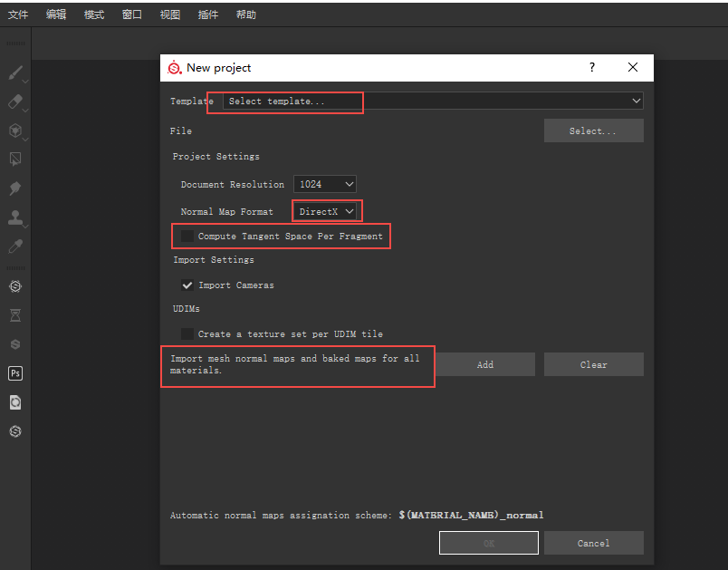The height and width of the screenshot is (570, 728).
Task: Select the Smudge tool
Action: (x=15, y=188)
